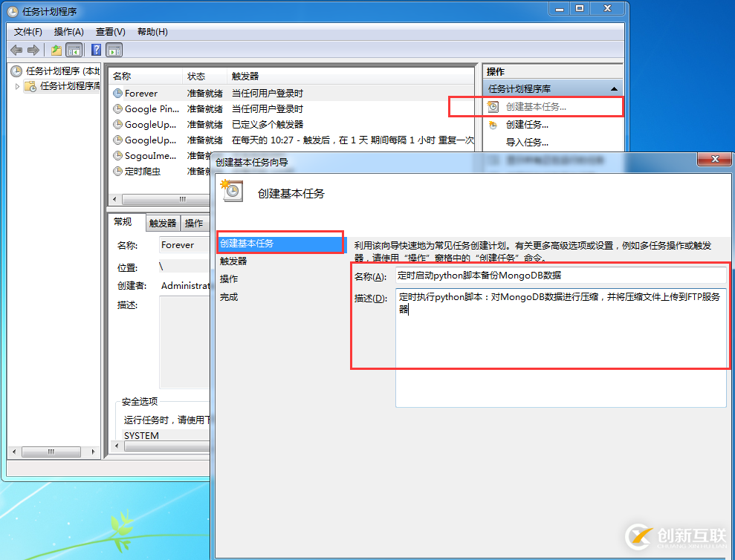Viewport: 735px width, 560px height.
Task: Click the 创建基本任务... icon in actions pane
Action: click(x=493, y=107)
